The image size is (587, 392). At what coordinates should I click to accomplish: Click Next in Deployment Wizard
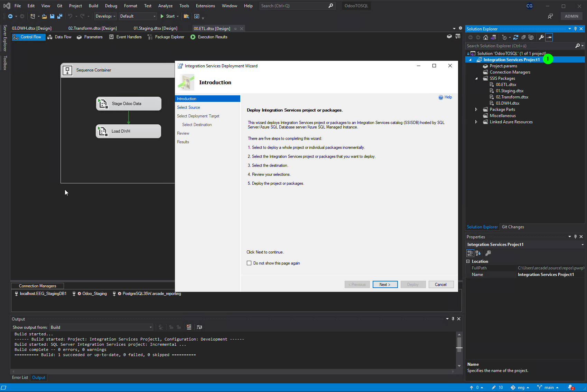coord(385,285)
